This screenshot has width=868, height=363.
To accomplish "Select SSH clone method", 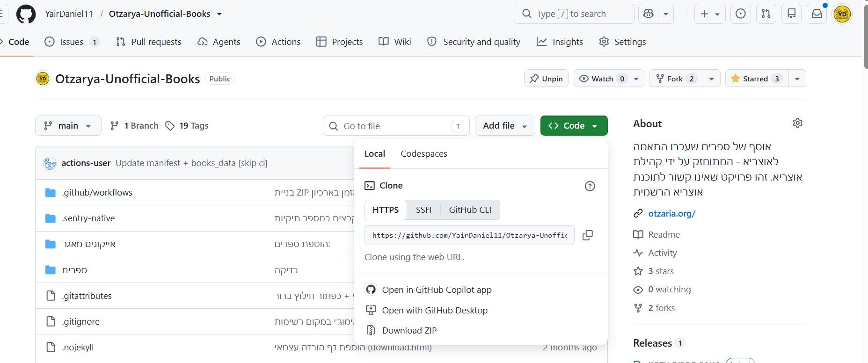I will pyautogui.click(x=423, y=210).
